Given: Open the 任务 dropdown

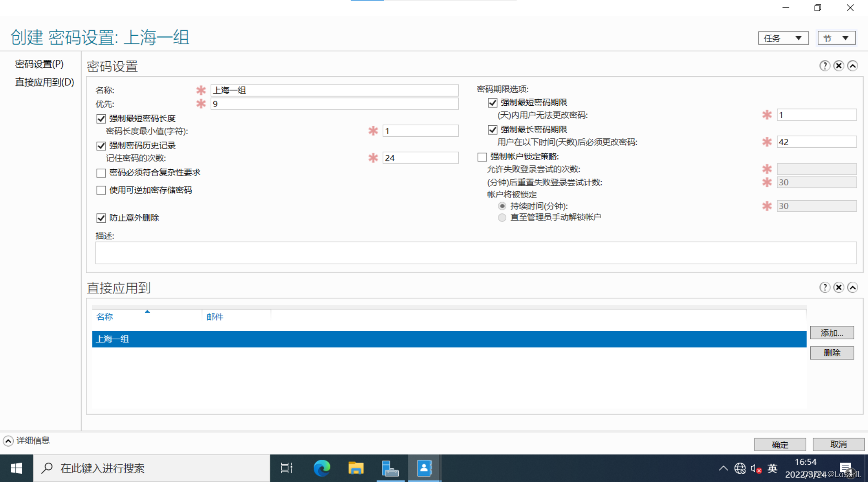Looking at the screenshot, I should 783,38.
